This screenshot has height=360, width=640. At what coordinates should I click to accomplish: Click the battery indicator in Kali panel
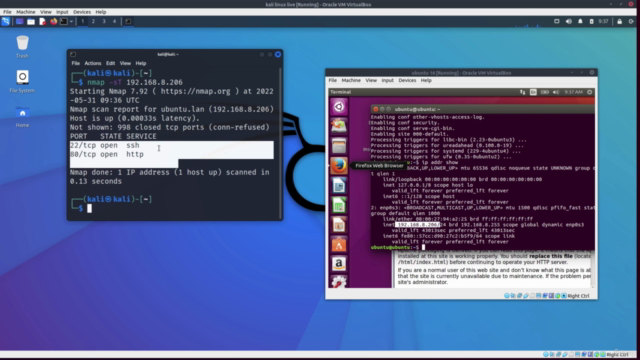pyautogui.click(x=591, y=21)
